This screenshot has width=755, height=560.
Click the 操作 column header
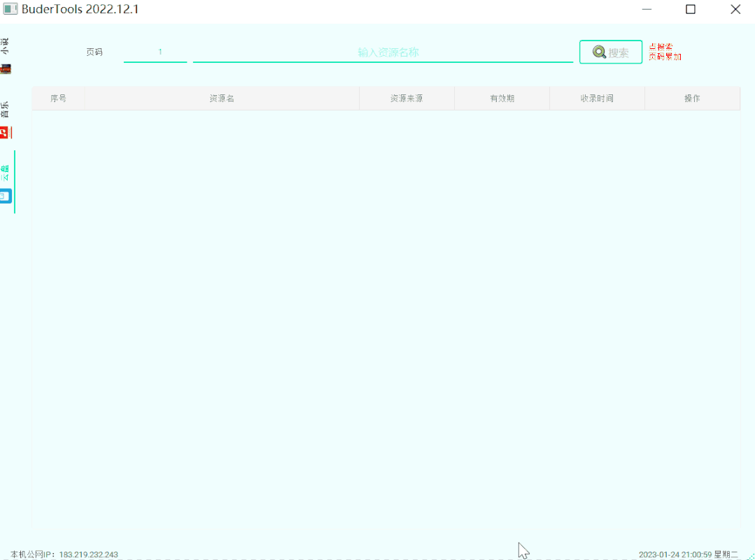pos(693,98)
